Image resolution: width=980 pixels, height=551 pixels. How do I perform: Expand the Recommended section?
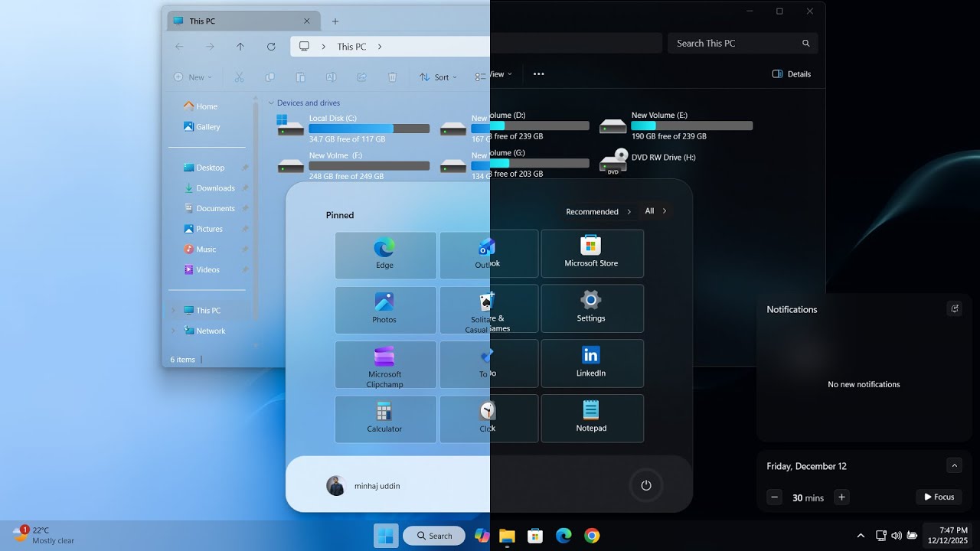[x=599, y=212]
